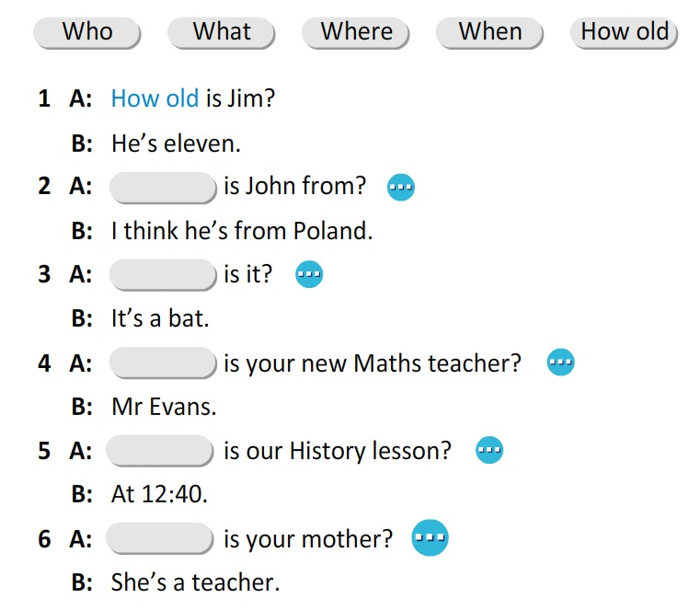
Task: Click the blank before "is John from?"
Action: click(x=163, y=187)
